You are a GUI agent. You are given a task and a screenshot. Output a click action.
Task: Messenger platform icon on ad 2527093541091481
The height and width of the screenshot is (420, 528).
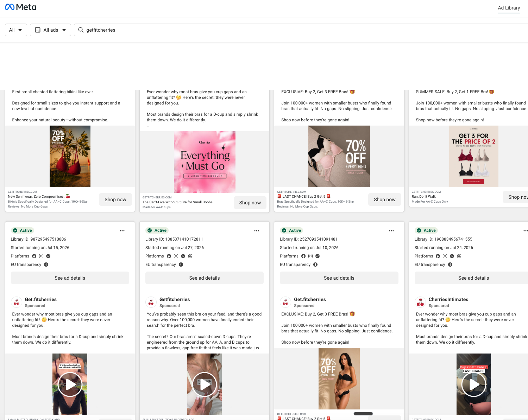click(x=318, y=256)
